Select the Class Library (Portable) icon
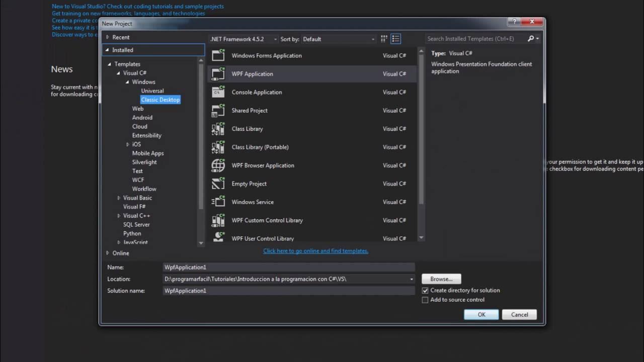 pyautogui.click(x=218, y=147)
